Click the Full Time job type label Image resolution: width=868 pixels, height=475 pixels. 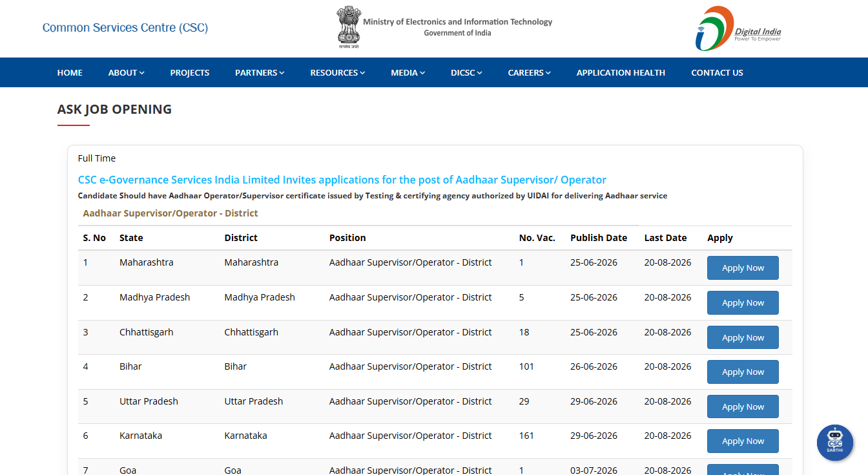click(97, 158)
